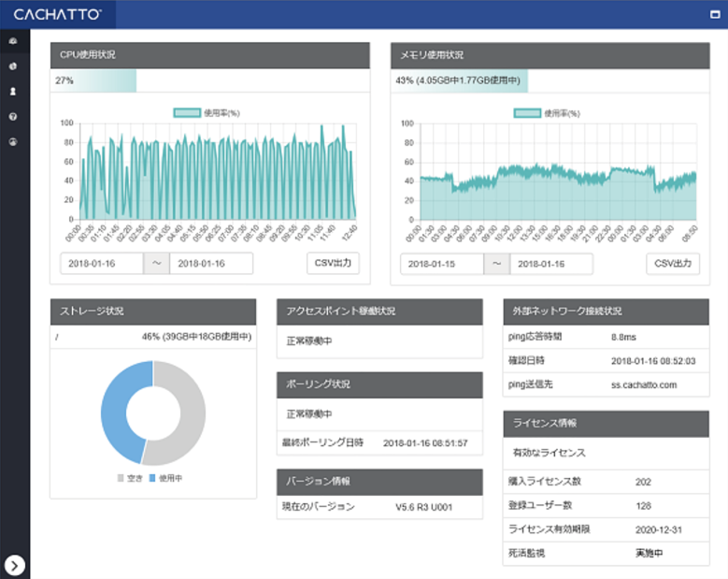
Task: Click the CPU 27% usage progress bar
Action: [x=95, y=80]
